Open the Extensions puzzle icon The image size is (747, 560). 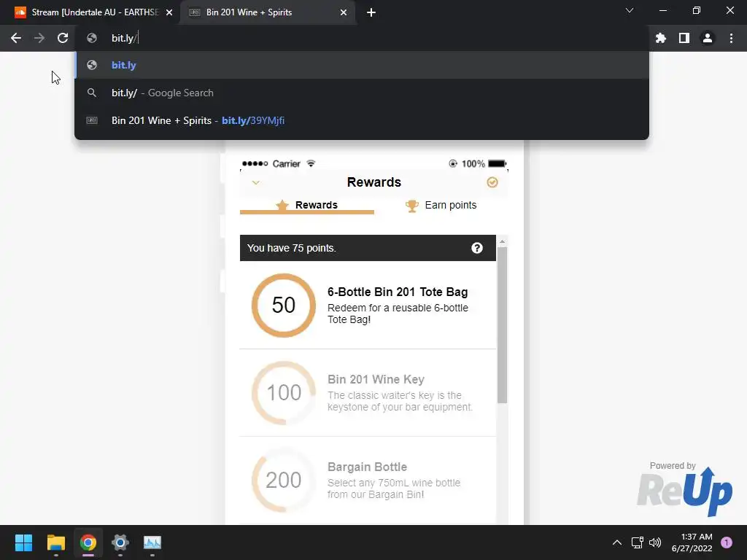(660, 38)
